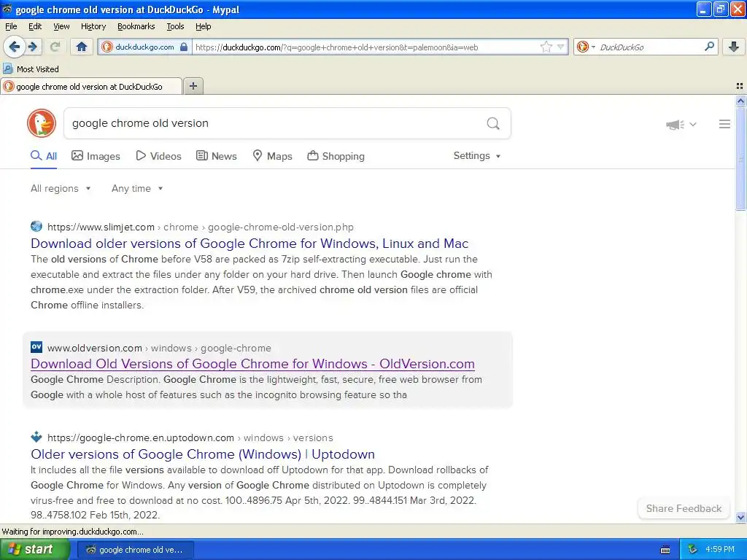Click the vertical scrollbar down arrow
The width and height of the screenshot is (747, 560).
coord(740,517)
